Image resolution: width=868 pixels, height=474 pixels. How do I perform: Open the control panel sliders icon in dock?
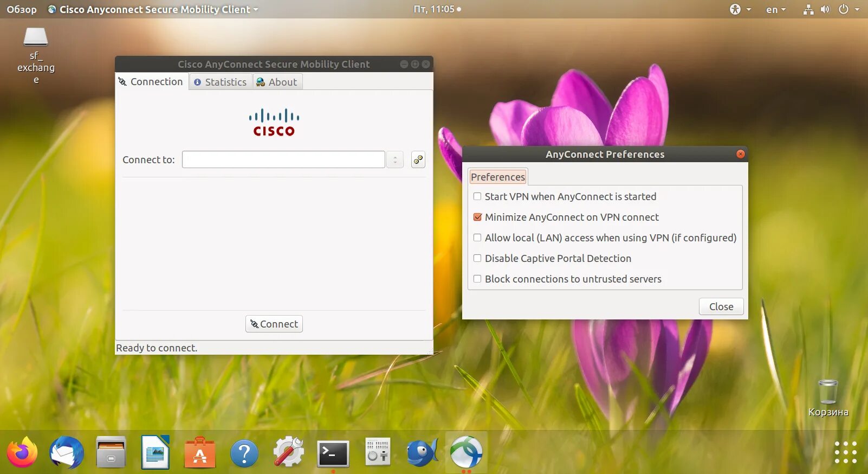(378, 452)
